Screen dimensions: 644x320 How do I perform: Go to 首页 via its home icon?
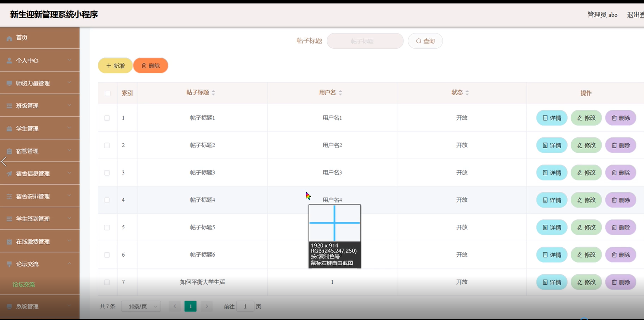click(9, 38)
